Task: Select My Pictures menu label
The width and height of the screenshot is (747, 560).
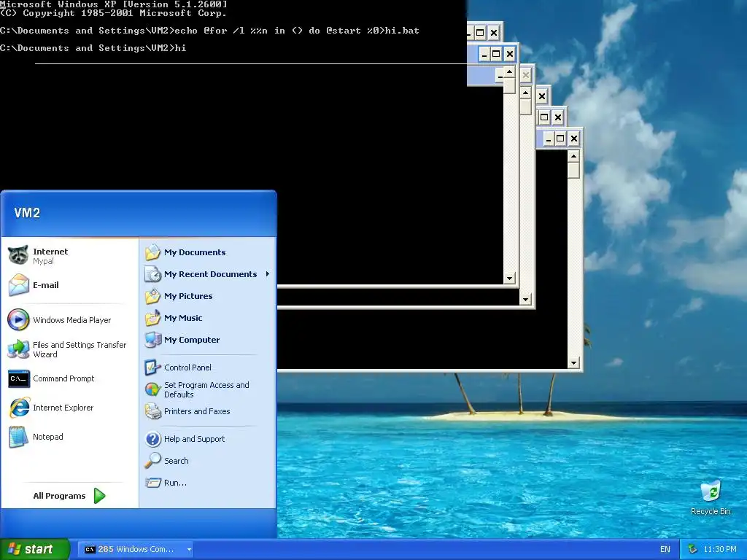Action: pos(188,296)
